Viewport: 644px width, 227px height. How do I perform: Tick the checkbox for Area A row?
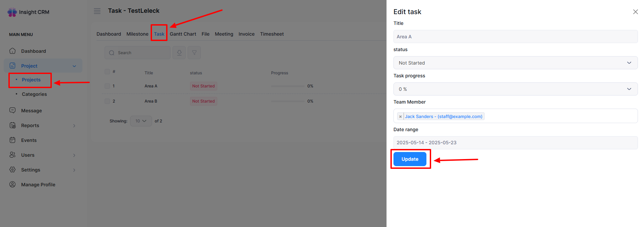click(107, 86)
